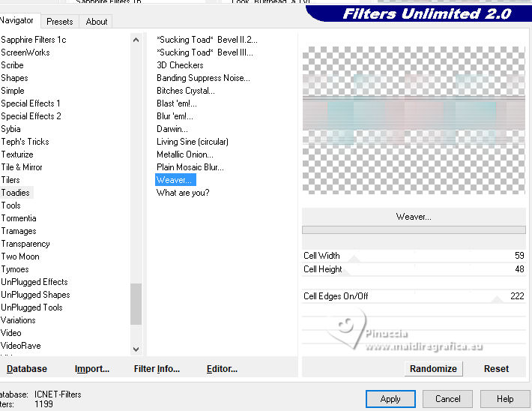Viewport: 532px width, 411px height.
Task: Apply the Weaver filter
Action: (390, 399)
